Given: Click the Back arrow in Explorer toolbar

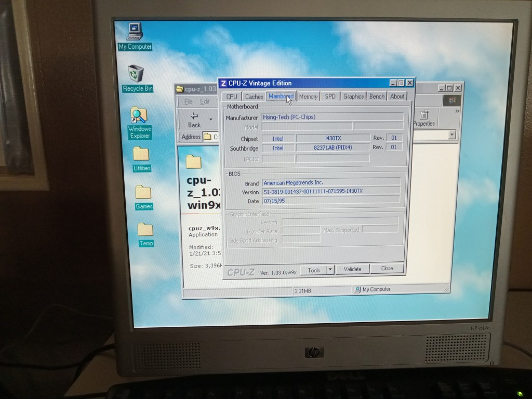Looking at the screenshot, I should [x=194, y=119].
